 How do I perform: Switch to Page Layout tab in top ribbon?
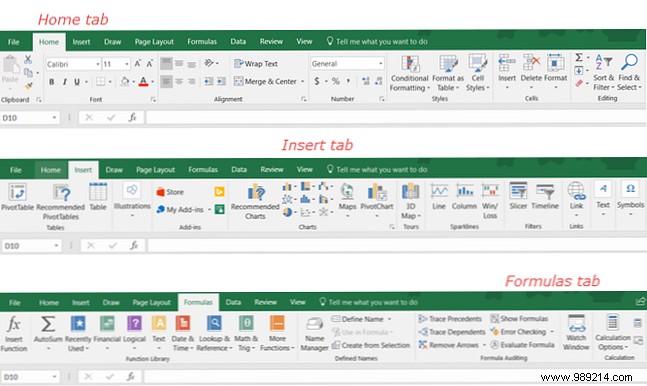[154, 42]
